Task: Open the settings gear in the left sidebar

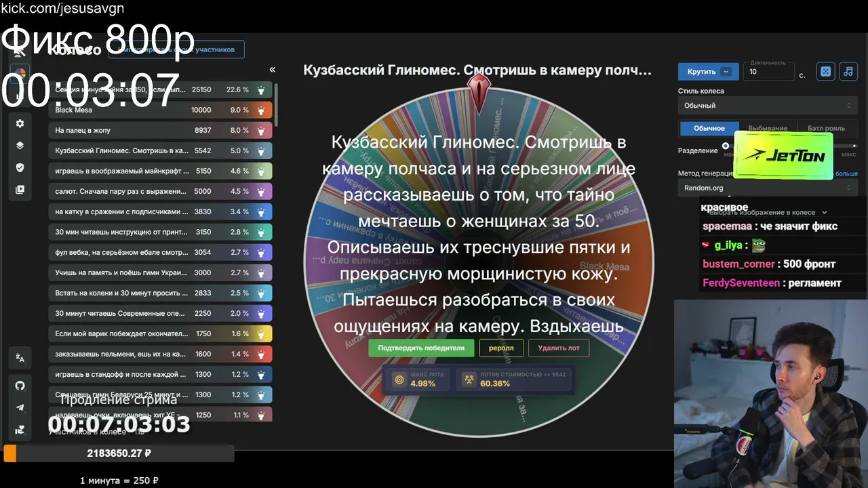Action: 20,123
